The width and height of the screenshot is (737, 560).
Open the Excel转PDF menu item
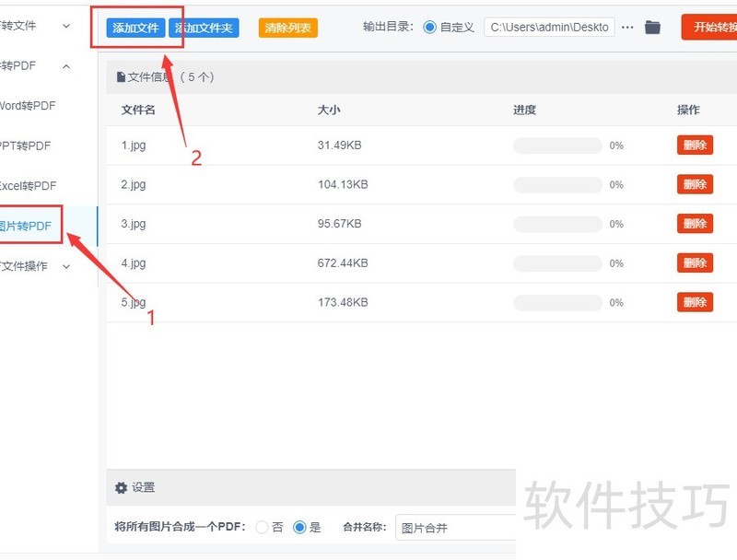pyautogui.click(x=28, y=186)
